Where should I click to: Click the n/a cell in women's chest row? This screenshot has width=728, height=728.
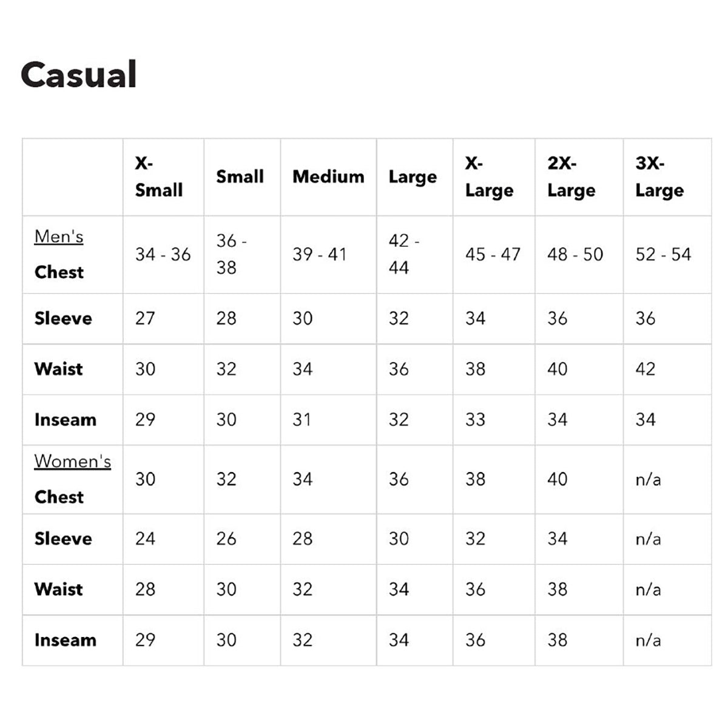648,480
